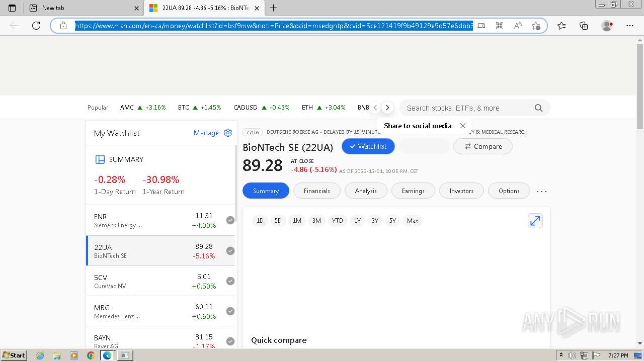
Task: Show hidden tray icons arrow
Action: pos(561,355)
